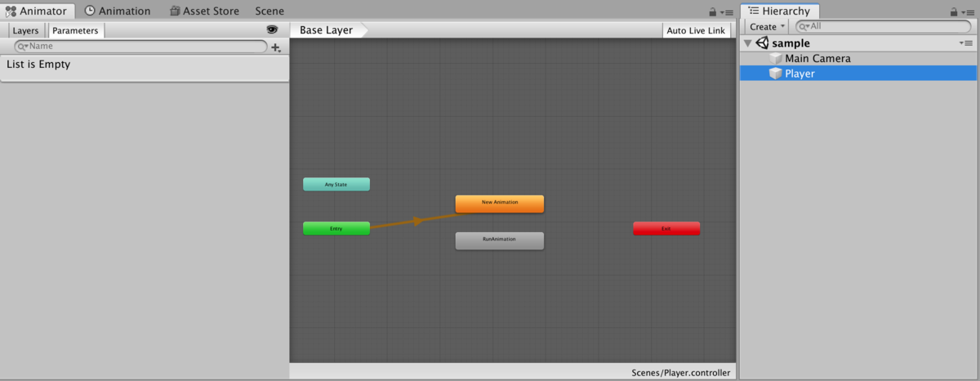The height and width of the screenshot is (381, 980).
Task: Click the plus icon to add a parameter
Action: (x=276, y=47)
